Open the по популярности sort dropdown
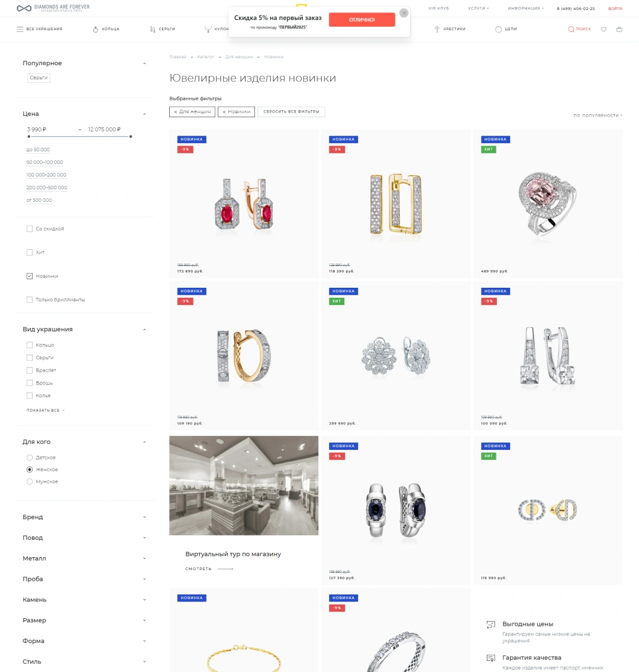Image resolution: width=639 pixels, height=672 pixels. point(598,115)
